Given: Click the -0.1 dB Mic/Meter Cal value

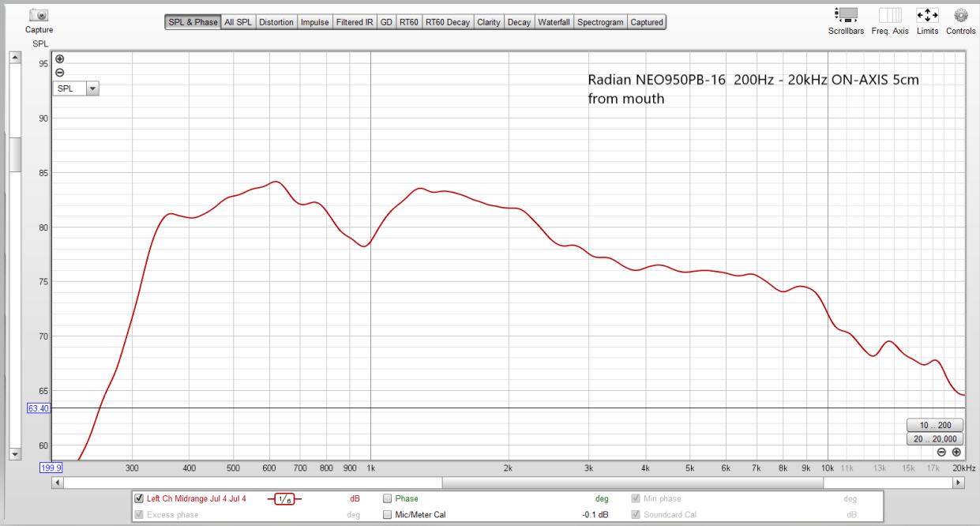Looking at the screenshot, I should [x=595, y=515].
